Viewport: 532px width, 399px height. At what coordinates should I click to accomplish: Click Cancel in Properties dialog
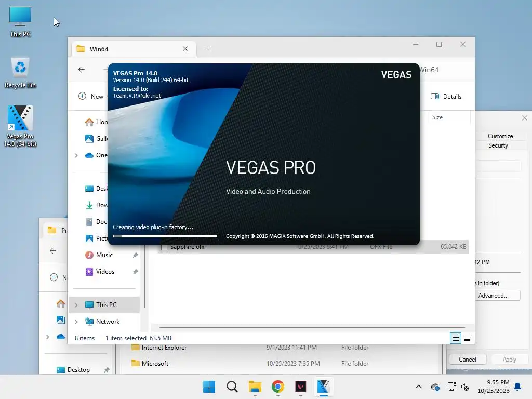pos(468,360)
